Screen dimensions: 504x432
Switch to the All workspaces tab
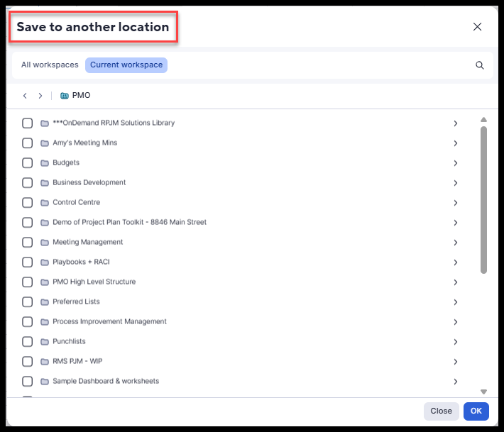point(50,65)
